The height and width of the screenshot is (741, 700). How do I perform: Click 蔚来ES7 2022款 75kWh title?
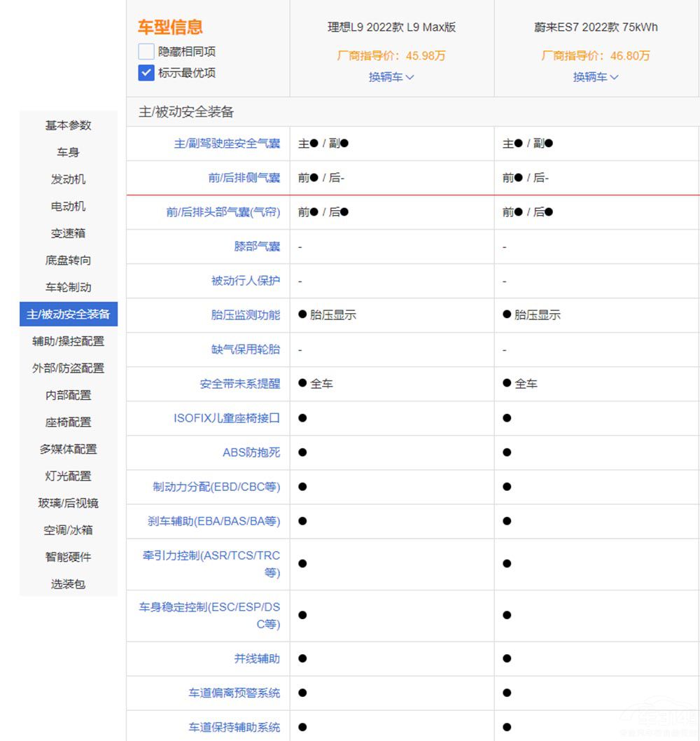[596, 28]
